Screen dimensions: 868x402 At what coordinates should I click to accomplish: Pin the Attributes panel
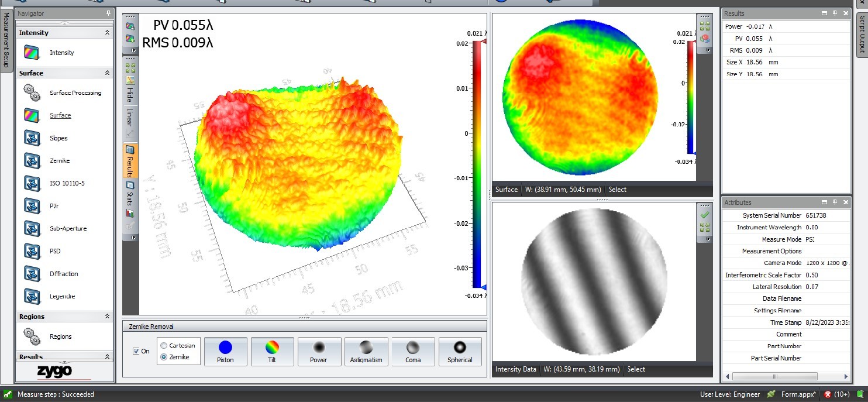(x=835, y=202)
